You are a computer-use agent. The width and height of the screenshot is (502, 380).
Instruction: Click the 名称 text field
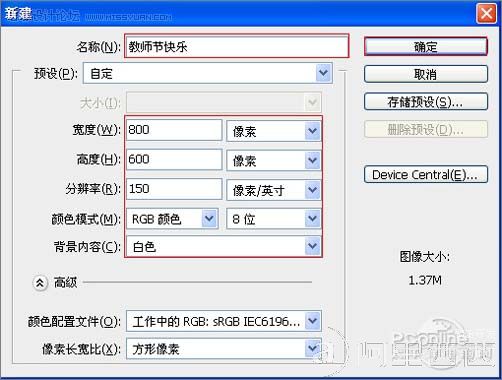point(237,46)
